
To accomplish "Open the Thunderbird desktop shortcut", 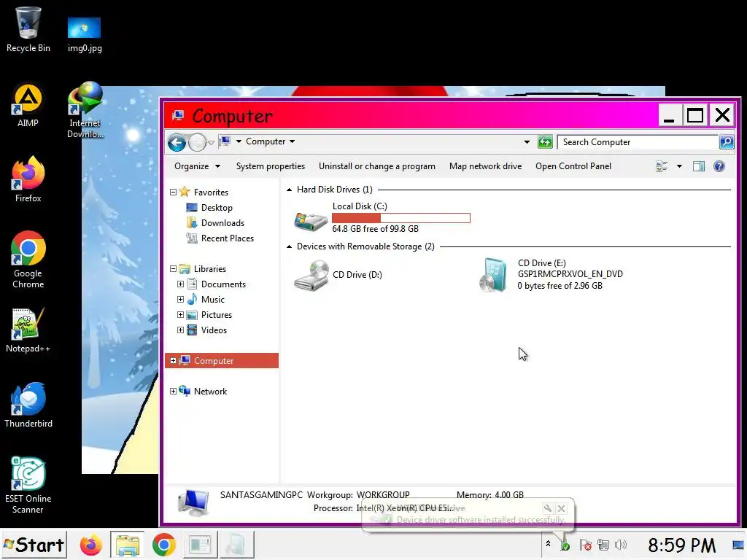I will (28, 405).
